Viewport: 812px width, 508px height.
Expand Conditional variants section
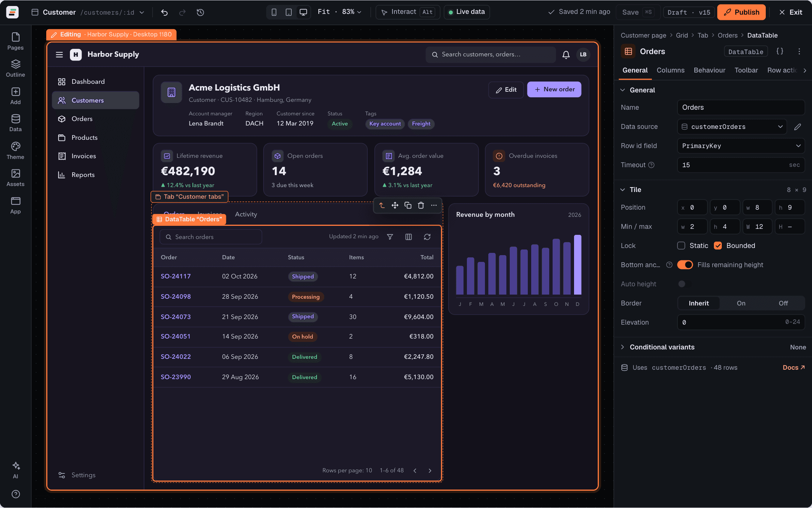(623, 347)
